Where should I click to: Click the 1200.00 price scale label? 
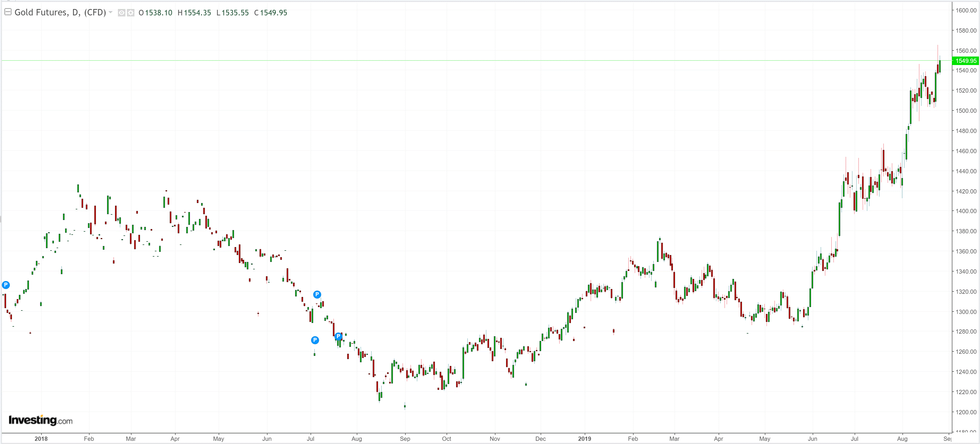click(x=966, y=412)
